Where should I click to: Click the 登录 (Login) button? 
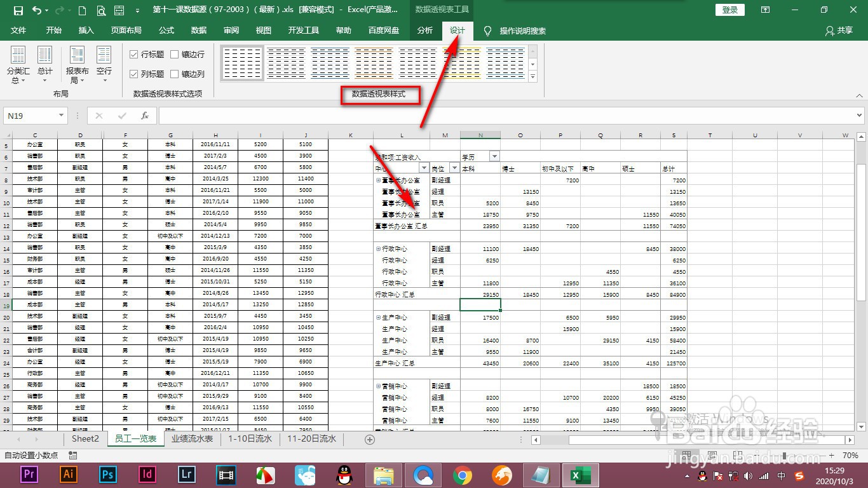(729, 10)
